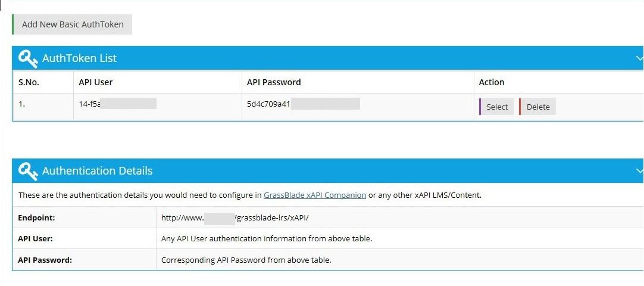Screen dimensions: 644x286
Task: Collapse the Authentication Details panel chevron
Action: 639,170
